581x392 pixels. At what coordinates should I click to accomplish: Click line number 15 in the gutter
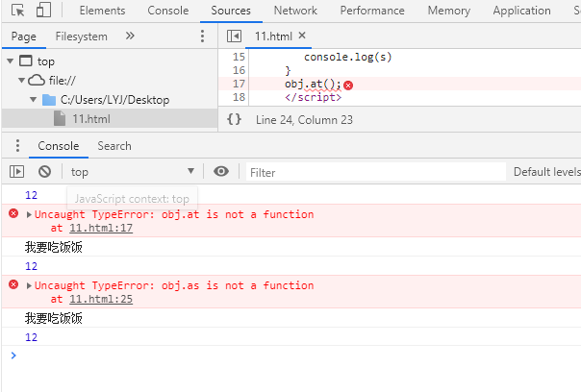click(239, 57)
